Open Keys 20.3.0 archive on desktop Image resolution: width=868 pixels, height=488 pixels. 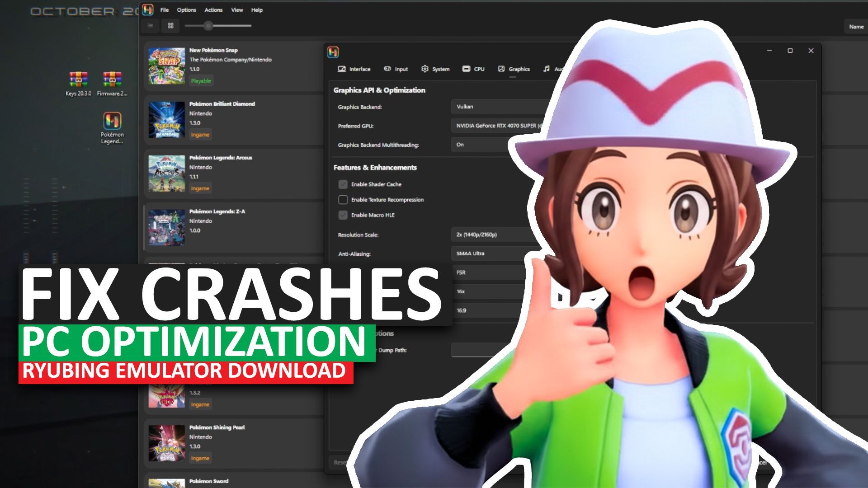[78, 80]
